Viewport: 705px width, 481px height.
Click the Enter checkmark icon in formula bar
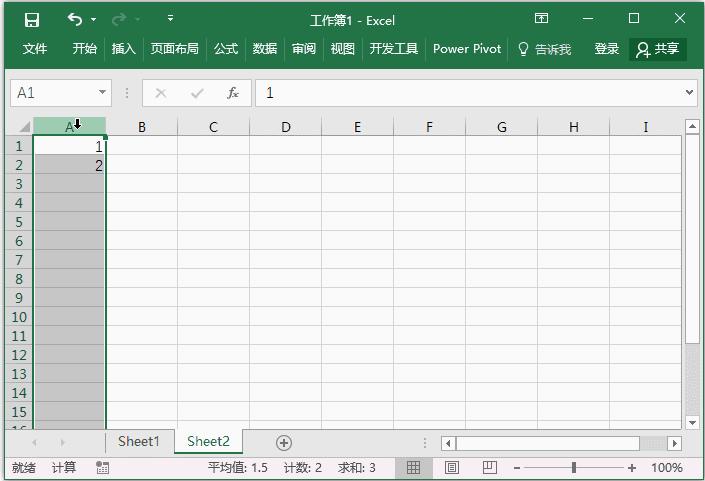pyautogui.click(x=197, y=93)
